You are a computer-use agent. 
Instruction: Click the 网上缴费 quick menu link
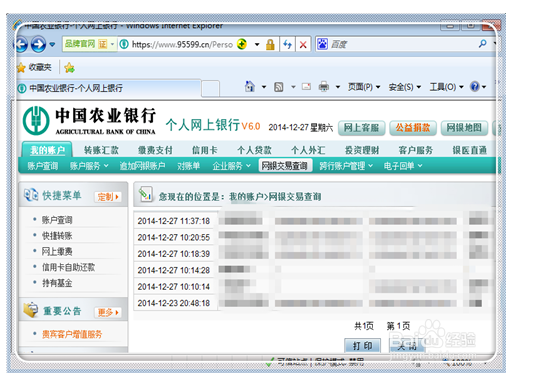(57, 252)
